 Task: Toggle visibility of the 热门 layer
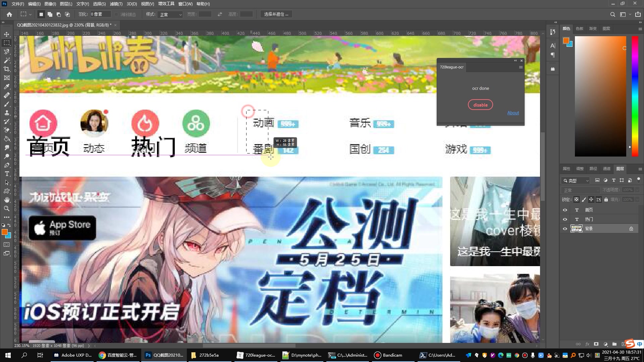(x=565, y=219)
